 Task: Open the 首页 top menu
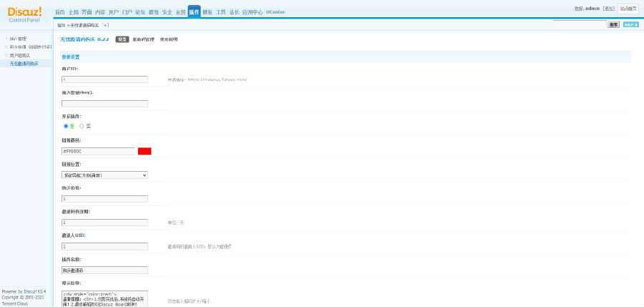(60, 12)
